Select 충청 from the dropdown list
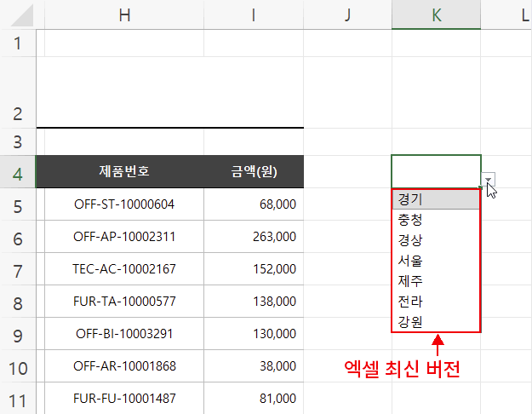Viewport: 532px width, 414px height. click(x=436, y=220)
